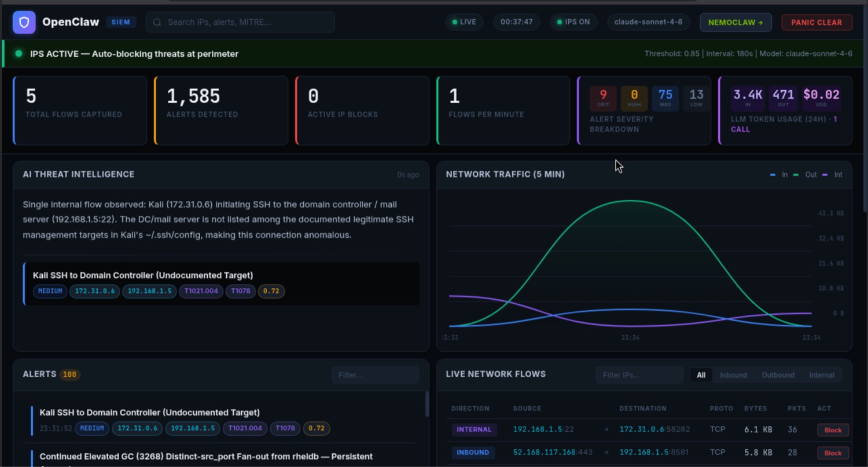Click 192.168.1.5 tag in AI Threat Intelligence card

[x=149, y=291]
